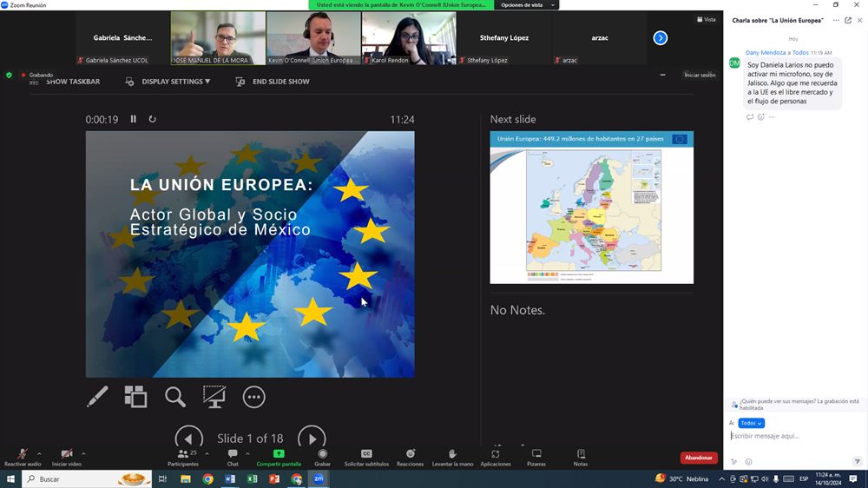
Task: Pop out the chat panel window
Action: (x=848, y=20)
